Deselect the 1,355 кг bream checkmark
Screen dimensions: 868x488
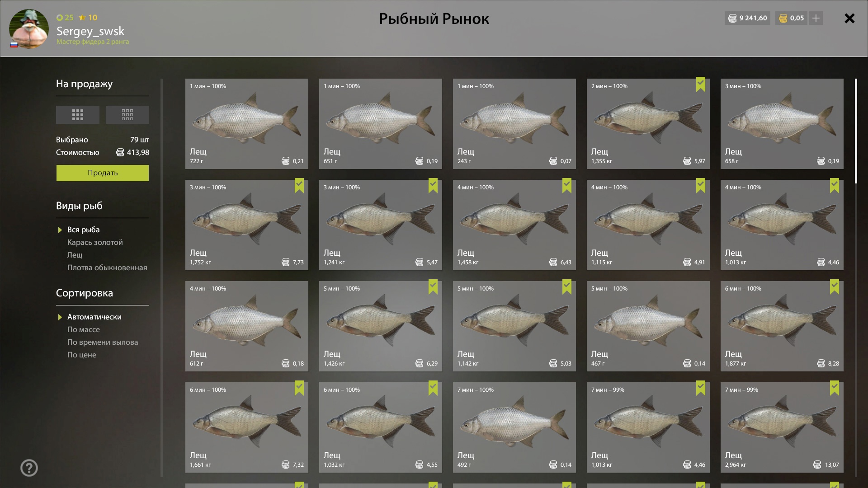click(x=701, y=84)
